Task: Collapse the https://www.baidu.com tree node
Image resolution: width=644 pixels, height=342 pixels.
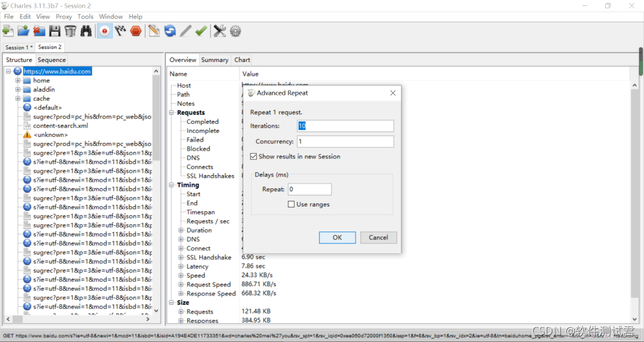Action: [8, 71]
